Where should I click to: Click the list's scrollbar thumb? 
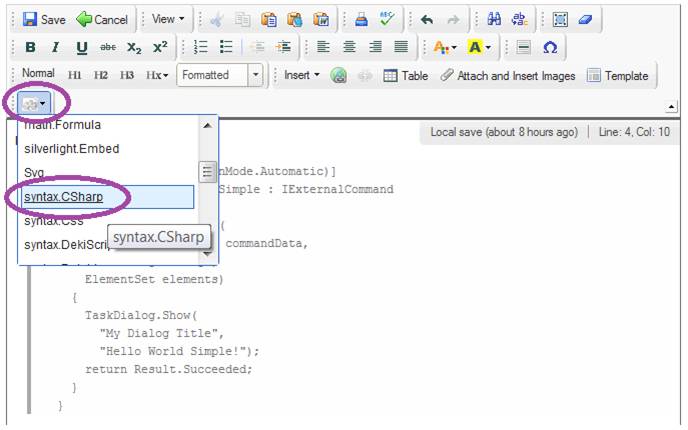click(x=207, y=172)
